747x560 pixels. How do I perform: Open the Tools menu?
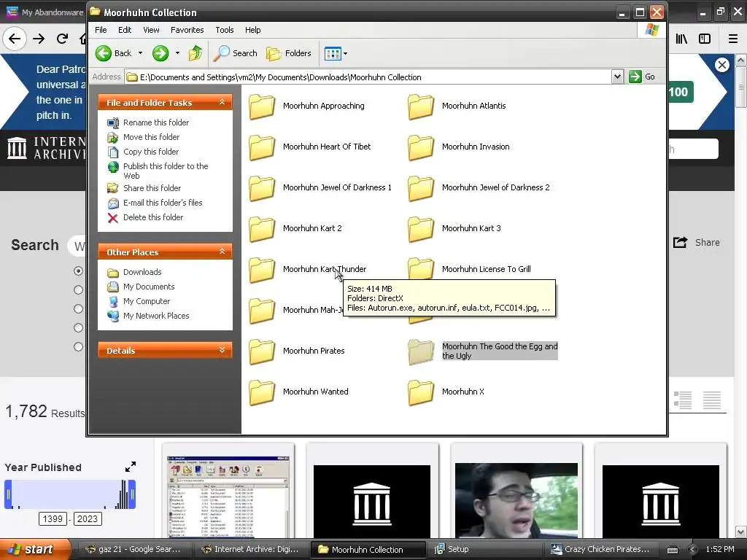tap(225, 30)
